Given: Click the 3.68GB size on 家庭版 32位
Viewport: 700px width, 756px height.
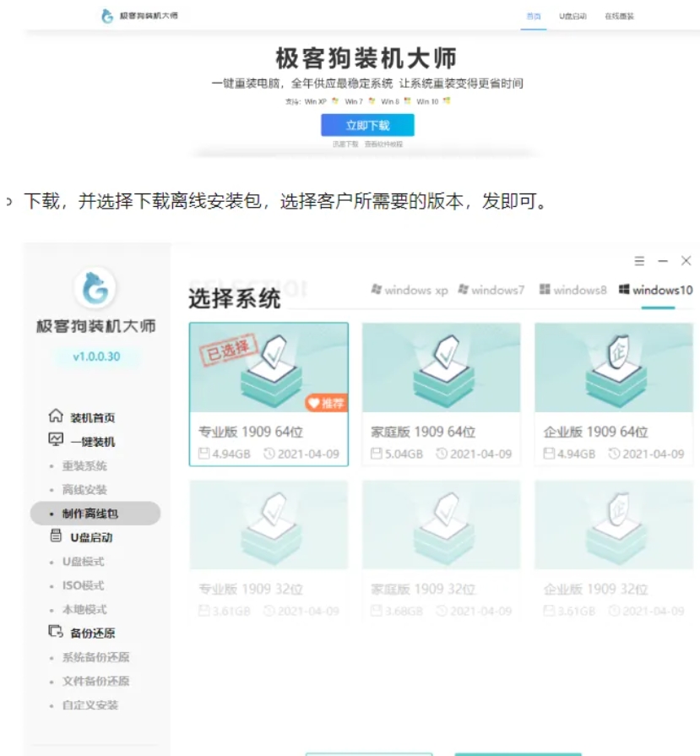Looking at the screenshot, I should (x=404, y=612).
